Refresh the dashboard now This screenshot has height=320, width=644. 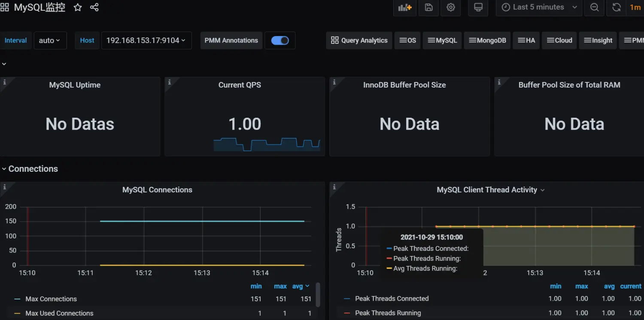click(617, 7)
